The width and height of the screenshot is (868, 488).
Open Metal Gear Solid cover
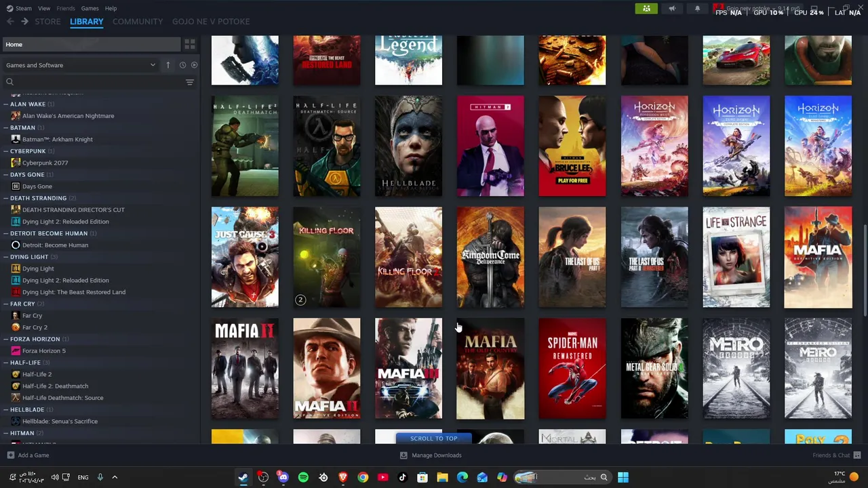coord(654,368)
